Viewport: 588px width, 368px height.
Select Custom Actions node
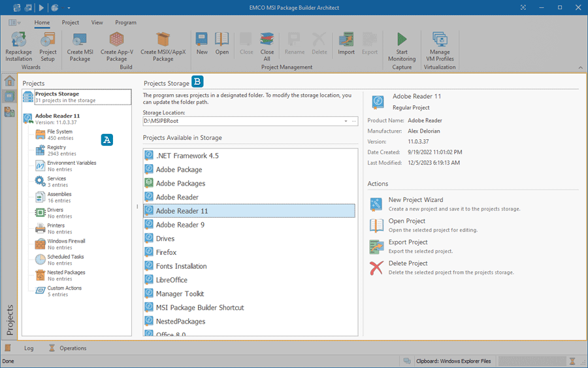click(58, 291)
